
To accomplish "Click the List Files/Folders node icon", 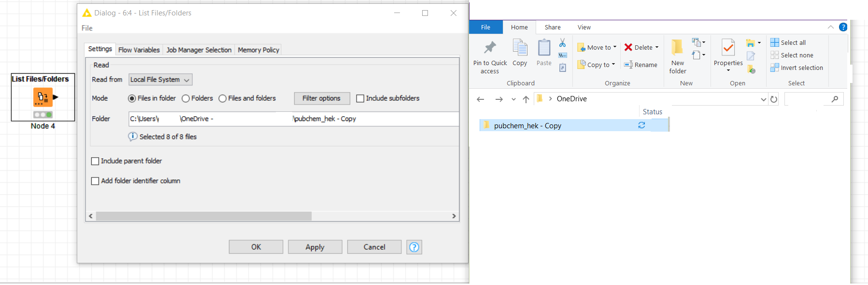I will pos(43,97).
